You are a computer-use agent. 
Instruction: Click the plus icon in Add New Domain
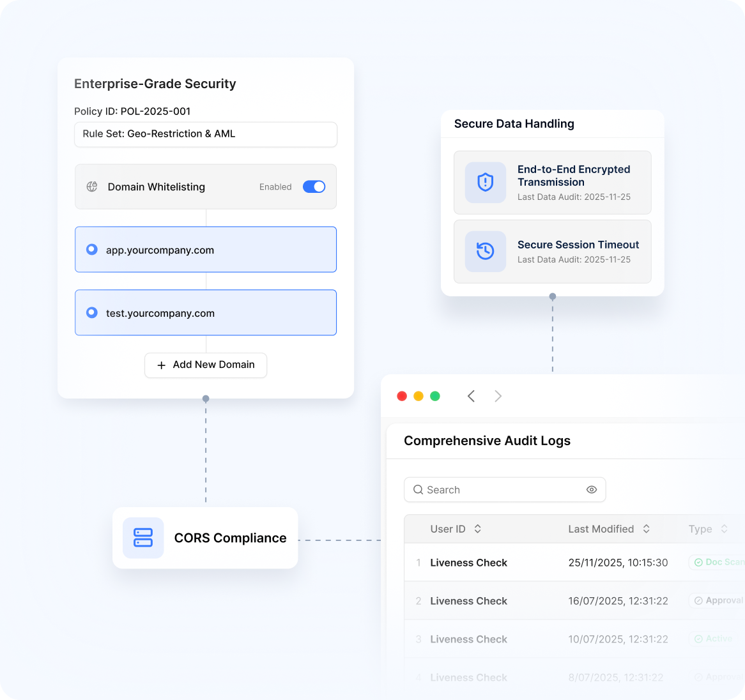[x=162, y=365]
